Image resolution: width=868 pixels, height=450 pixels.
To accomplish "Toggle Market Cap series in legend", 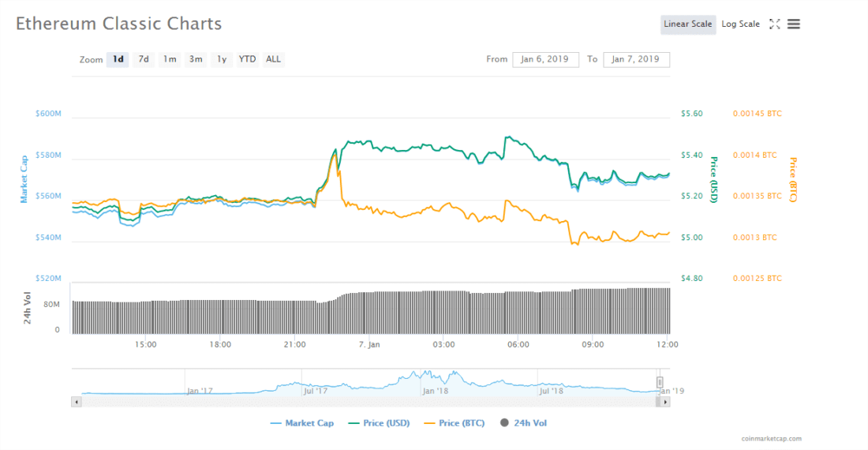I will pyautogui.click(x=301, y=423).
